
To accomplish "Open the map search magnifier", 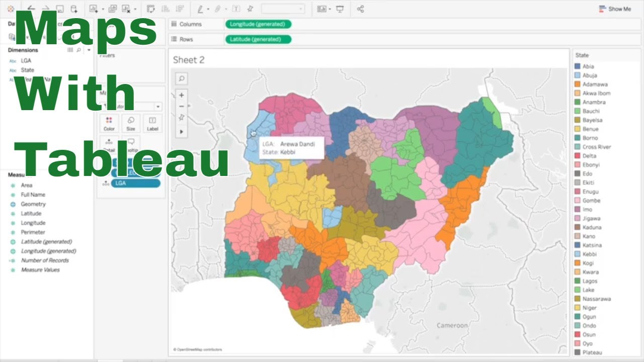I will pos(182,78).
